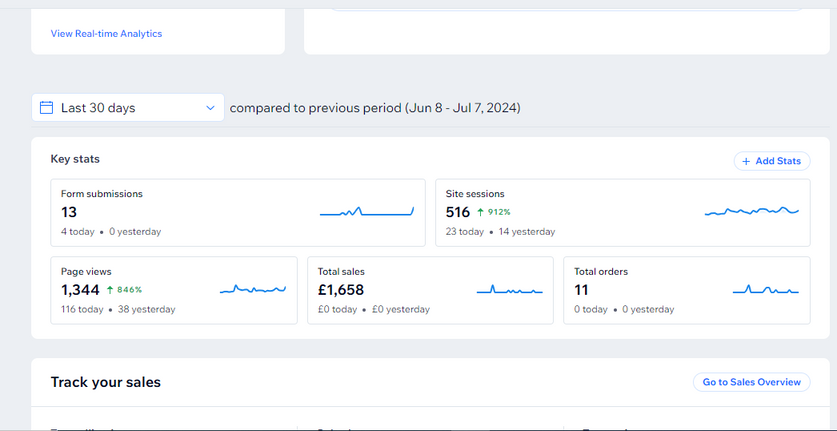
Task: Click the Page views count 1,344
Action: coord(80,290)
